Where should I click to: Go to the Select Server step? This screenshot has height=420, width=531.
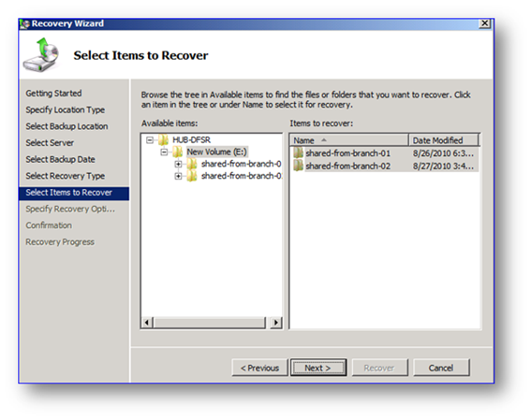pos(50,143)
